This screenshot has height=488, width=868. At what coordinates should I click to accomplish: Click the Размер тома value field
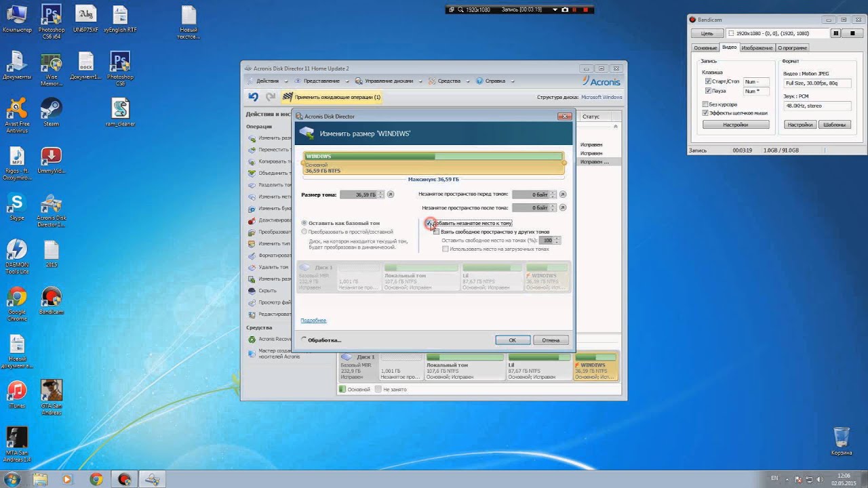point(358,195)
